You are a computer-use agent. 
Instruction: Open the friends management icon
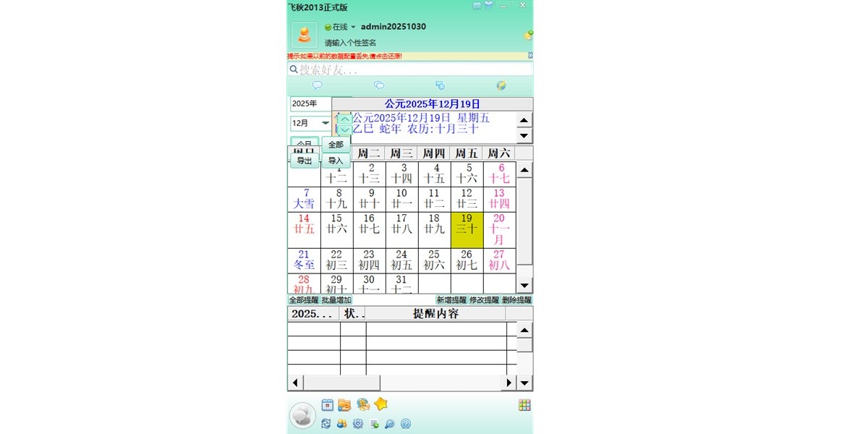341,423
